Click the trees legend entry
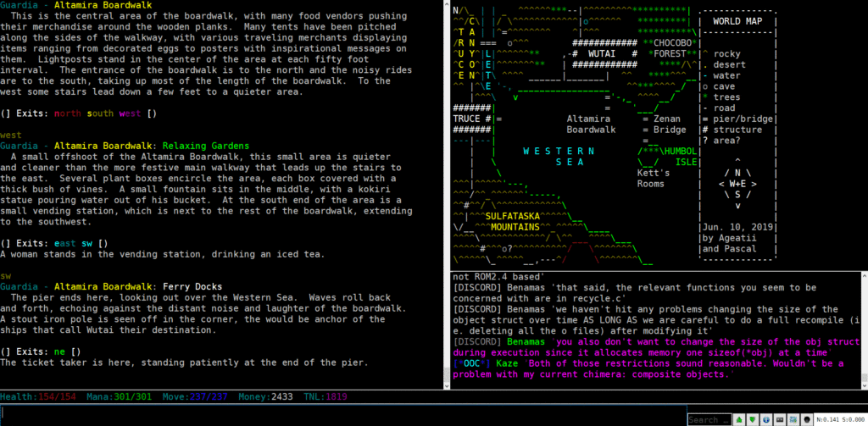Viewport: 868px width, 426px height. (x=721, y=97)
